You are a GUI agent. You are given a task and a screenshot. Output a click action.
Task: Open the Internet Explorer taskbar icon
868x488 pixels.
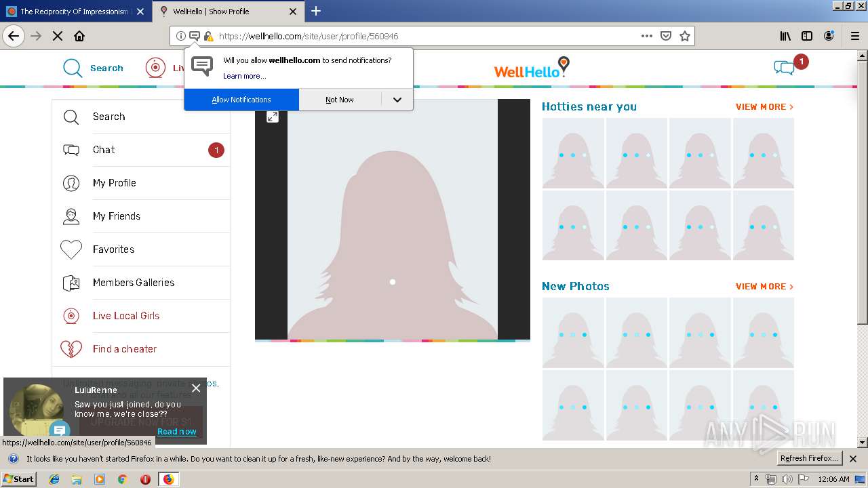(x=54, y=479)
